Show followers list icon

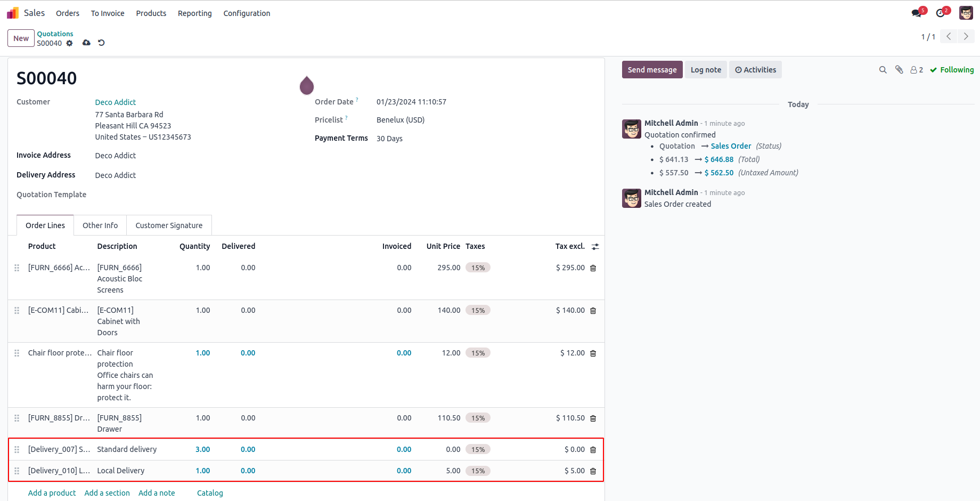pyautogui.click(x=916, y=70)
